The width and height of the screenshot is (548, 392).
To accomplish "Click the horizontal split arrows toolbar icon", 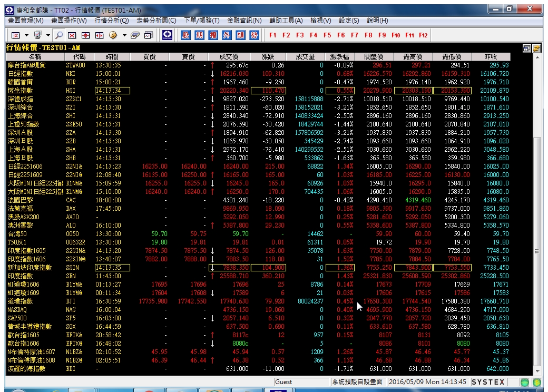I will click(100, 35).
